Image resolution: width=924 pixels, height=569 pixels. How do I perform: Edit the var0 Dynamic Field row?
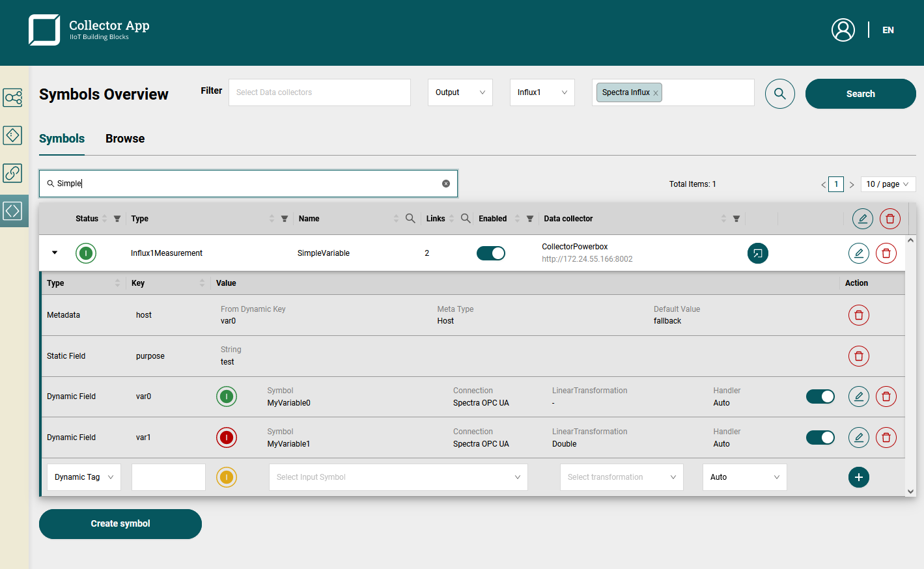[858, 396]
